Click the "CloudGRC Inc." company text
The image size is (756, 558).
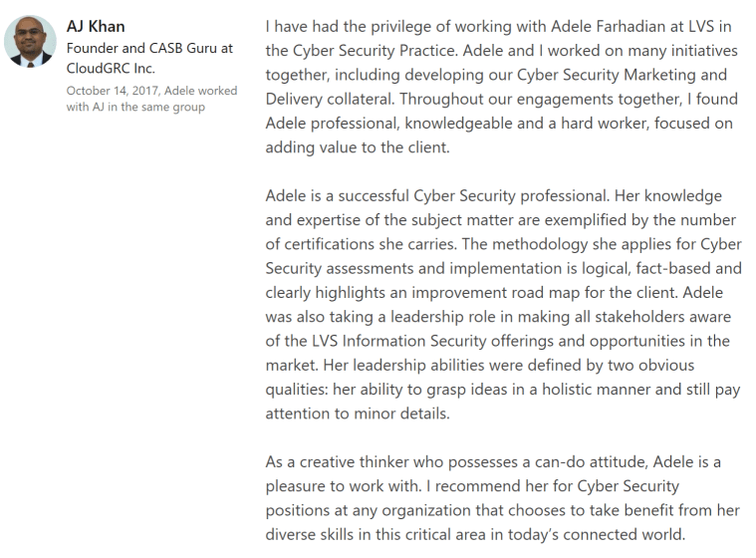pyautogui.click(x=112, y=69)
